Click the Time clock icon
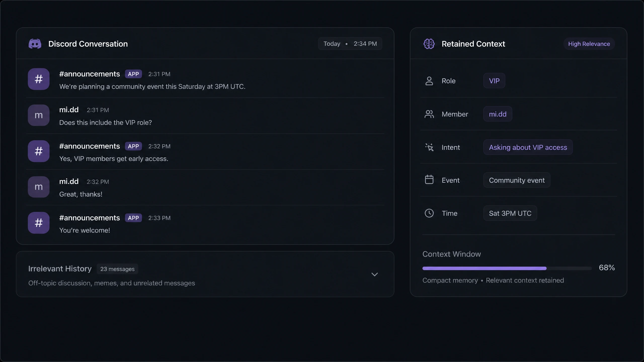This screenshot has height=362, width=644. (429, 213)
